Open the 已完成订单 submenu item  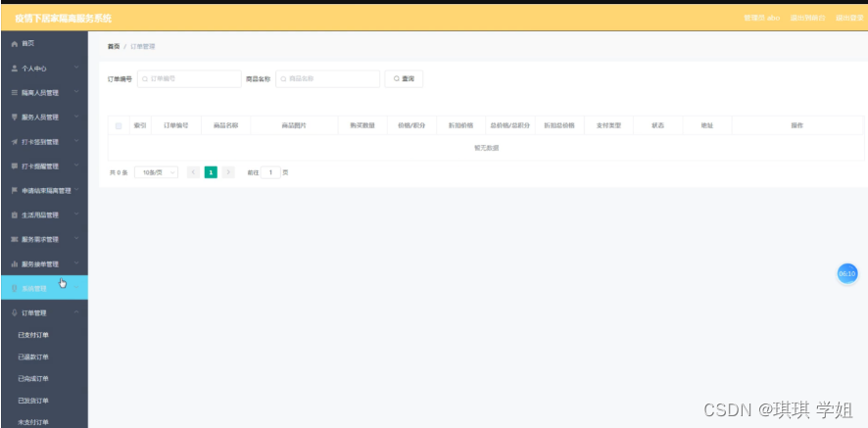pos(33,379)
